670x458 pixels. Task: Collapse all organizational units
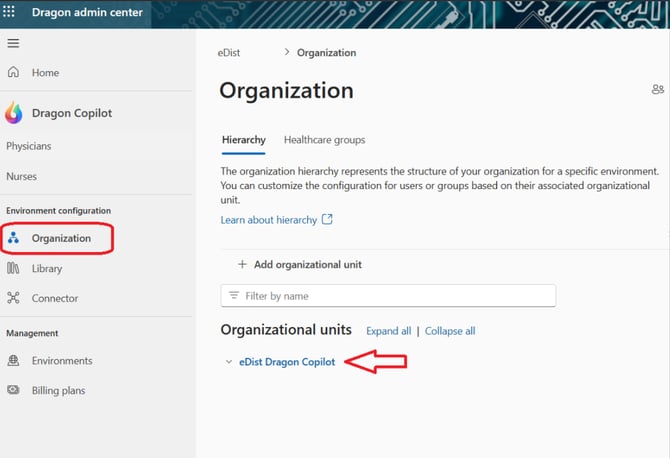pos(449,331)
